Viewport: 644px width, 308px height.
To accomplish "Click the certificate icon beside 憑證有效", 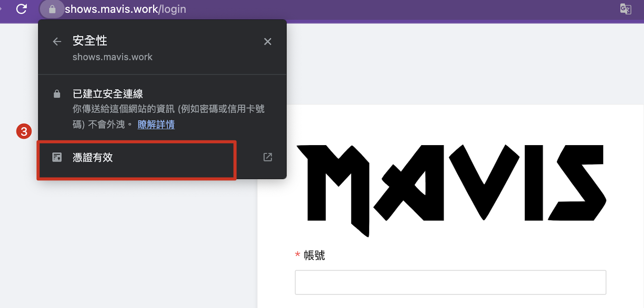I will (57, 157).
